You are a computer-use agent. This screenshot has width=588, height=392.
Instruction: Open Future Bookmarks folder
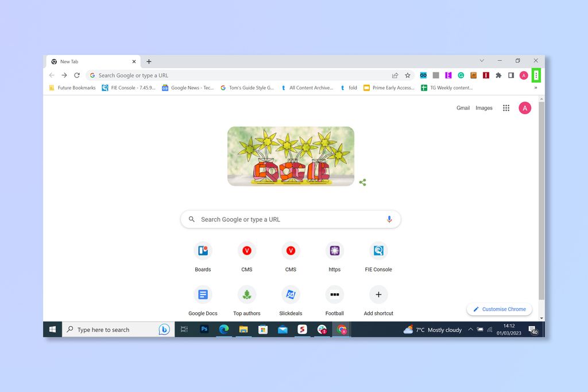[x=72, y=88]
